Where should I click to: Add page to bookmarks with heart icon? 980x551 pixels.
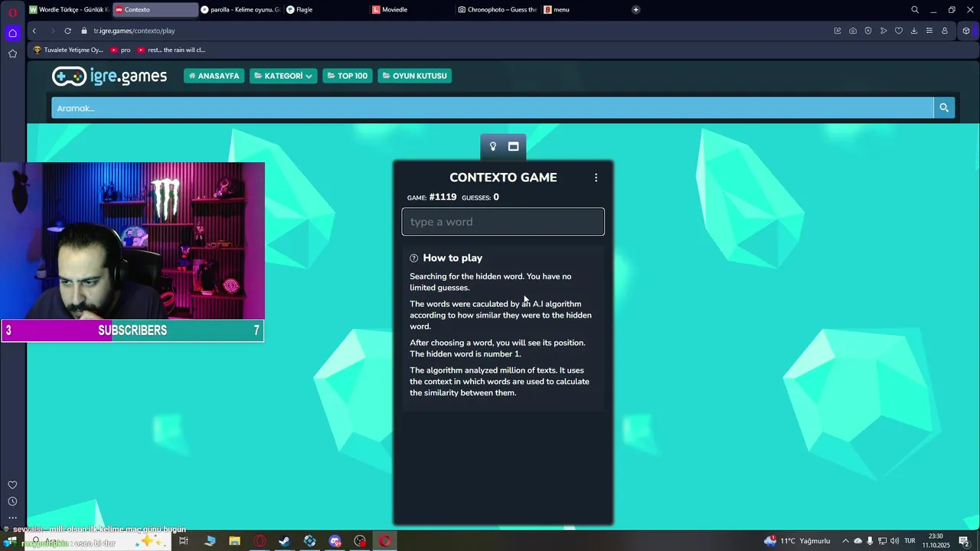click(899, 31)
